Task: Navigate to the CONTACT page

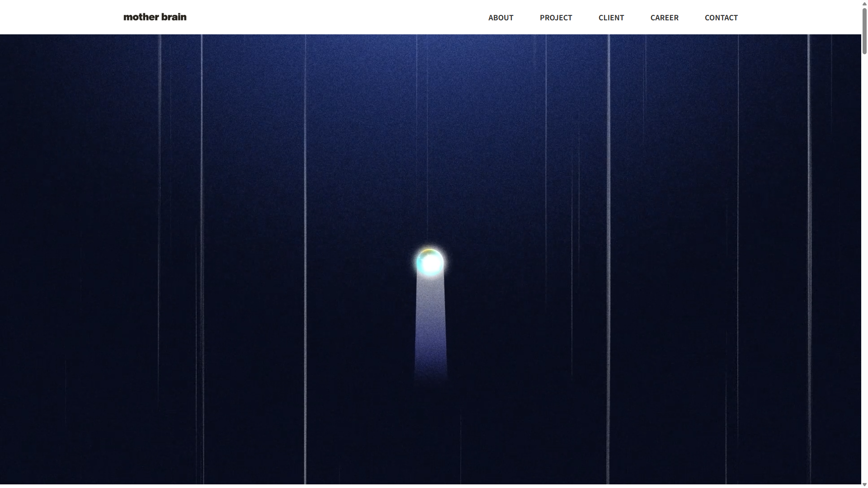Action: (x=721, y=18)
